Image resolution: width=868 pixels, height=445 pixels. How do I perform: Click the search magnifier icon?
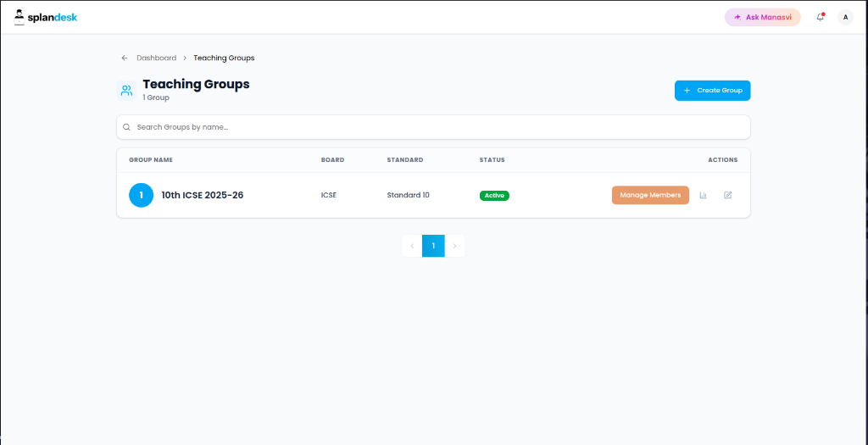pyautogui.click(x=127, y=127)
